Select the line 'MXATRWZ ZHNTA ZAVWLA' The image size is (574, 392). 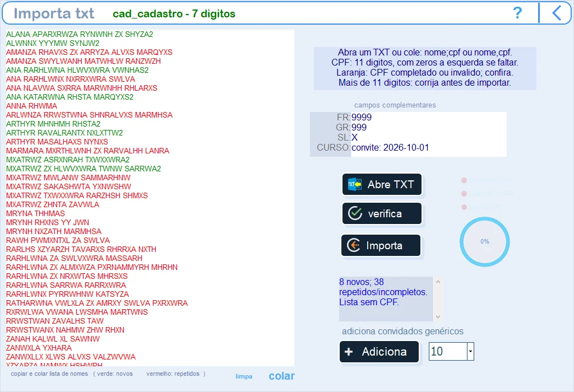[x=53, y=204]
